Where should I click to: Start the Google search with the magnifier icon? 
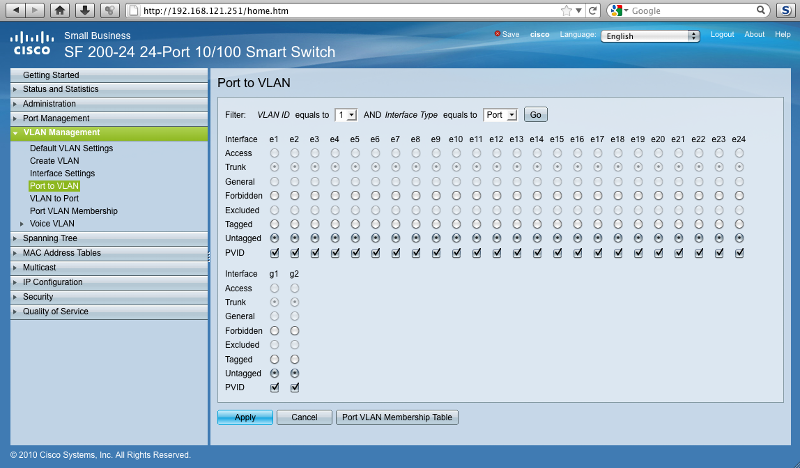click(x=761, y=10)
